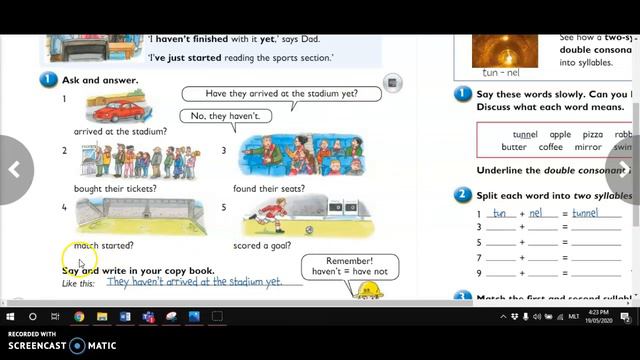The image size is (640, 360).
Task: Click the red car picture for item 1
Action: click(x=118, y=107)
